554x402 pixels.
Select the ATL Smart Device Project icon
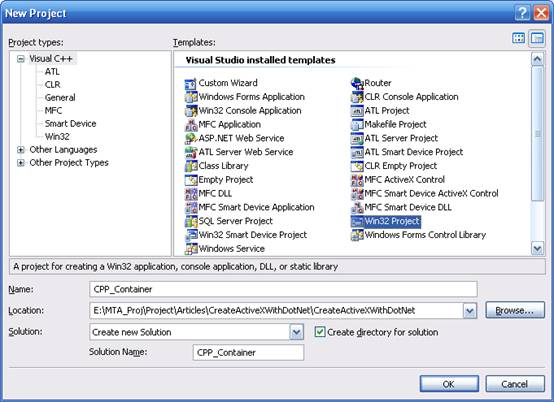tap(357, 152)
